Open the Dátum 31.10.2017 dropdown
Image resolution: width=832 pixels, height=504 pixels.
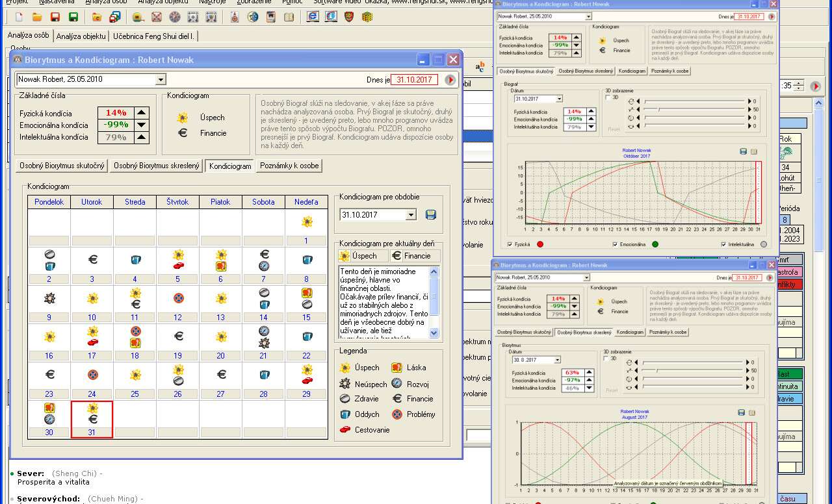pyautogui.click(x=559, y=99)
